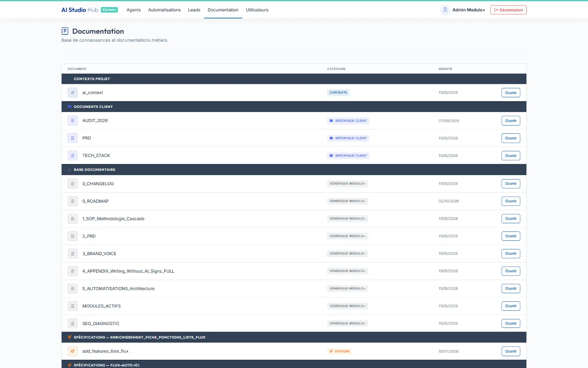Click the 07/09/2026 modified date
This screenshot has width=588, height=368.
click(x=449, y=121)
